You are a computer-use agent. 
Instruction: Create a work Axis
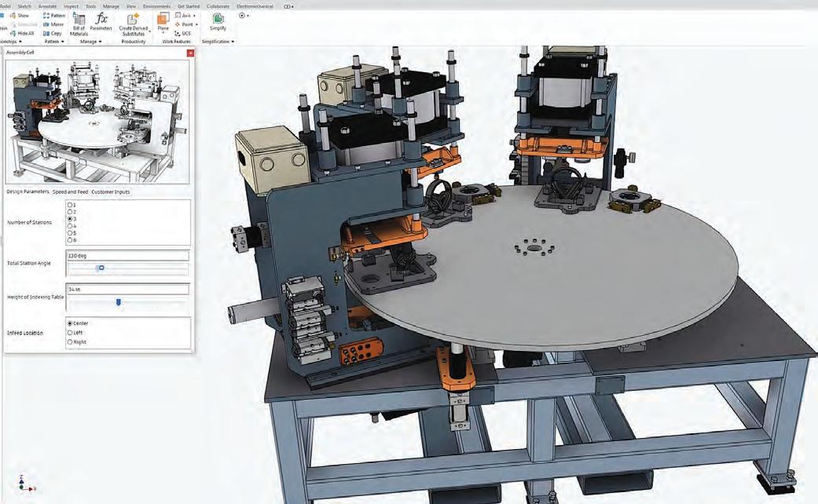pyautogui.click(x=183, y=16)
